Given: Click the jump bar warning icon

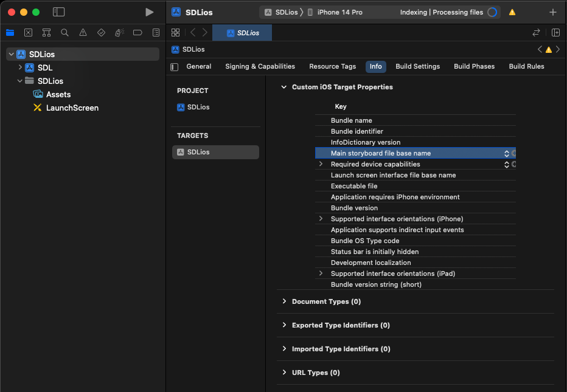Looking at the screenshot, I should pos(549,49).
